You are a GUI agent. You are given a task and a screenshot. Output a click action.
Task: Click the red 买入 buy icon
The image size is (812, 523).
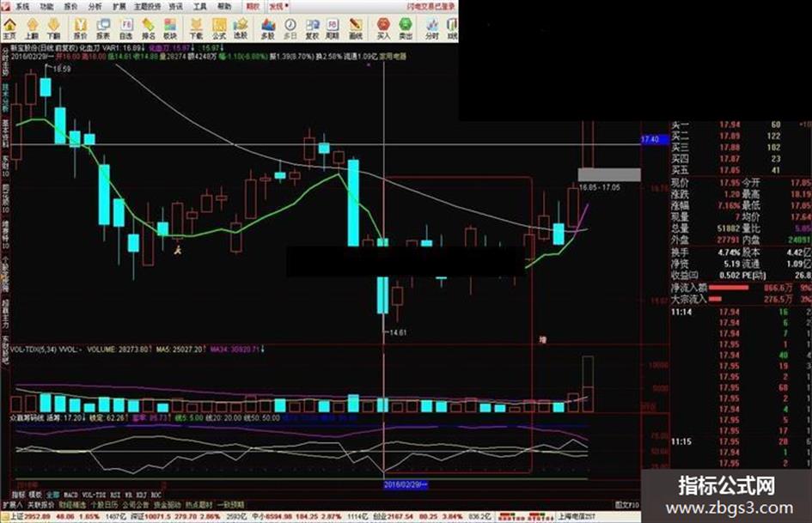coord(383,28)
